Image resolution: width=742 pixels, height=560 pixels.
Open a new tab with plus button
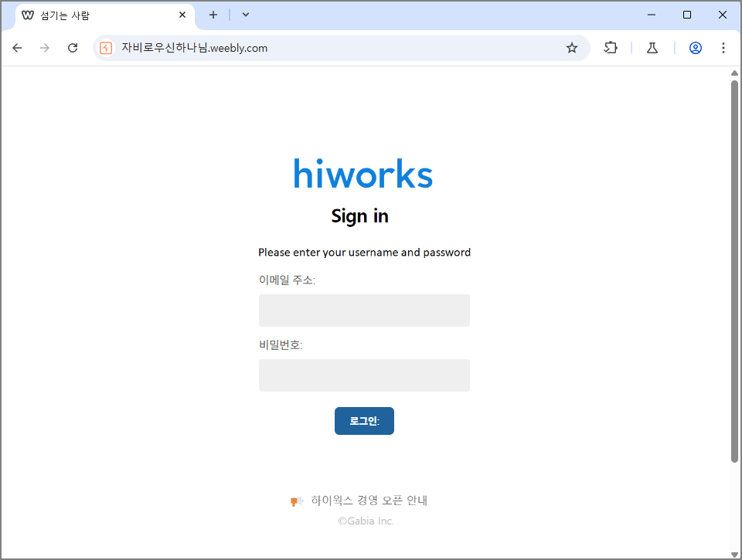point(213,15)
